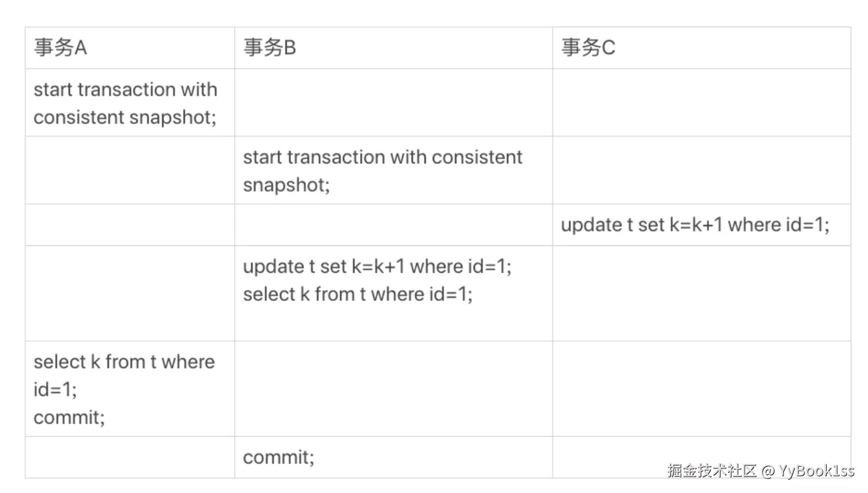
Task: Click the empty 事务A cell in the last row
Action: [130, 458]
